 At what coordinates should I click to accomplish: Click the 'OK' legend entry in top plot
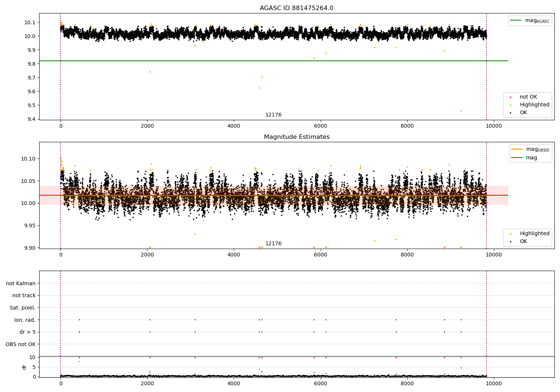(523, 113)
